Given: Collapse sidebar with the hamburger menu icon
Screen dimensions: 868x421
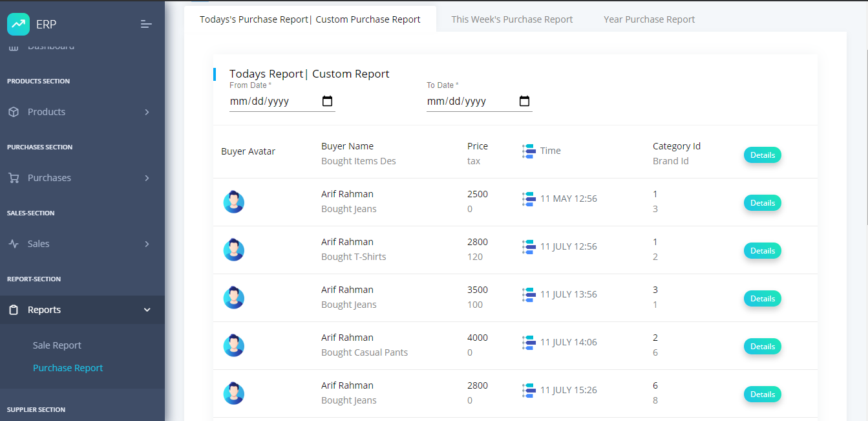Looking at the screenshot, I should coord(146,25).
